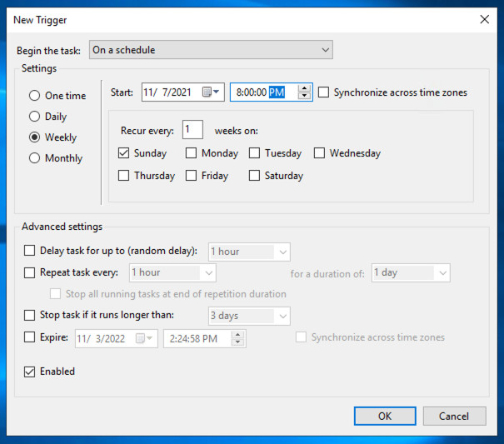The image size is (504, 444).
Task: Decrease start time with down spinner arrow
Action: 304,97
